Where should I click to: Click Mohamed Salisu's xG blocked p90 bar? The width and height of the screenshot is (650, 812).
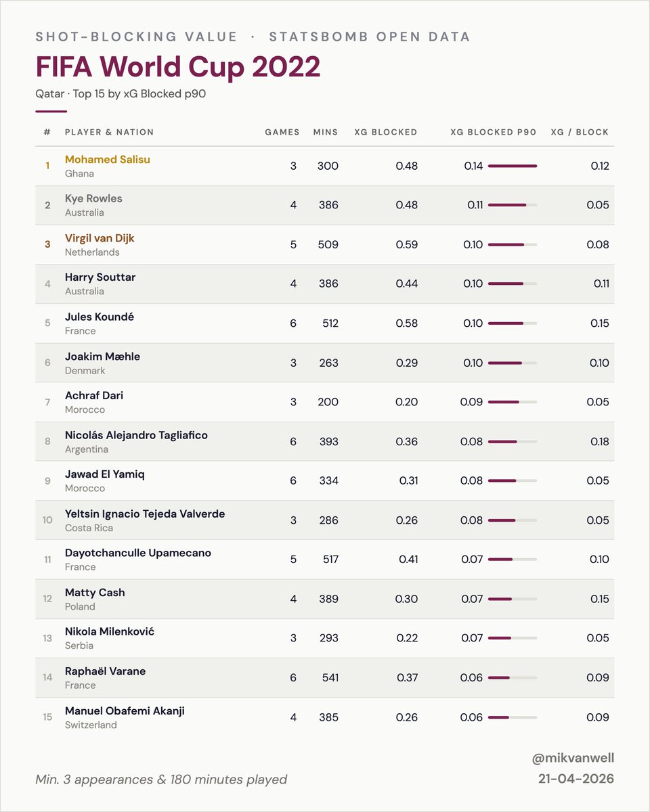coord(513,166)
